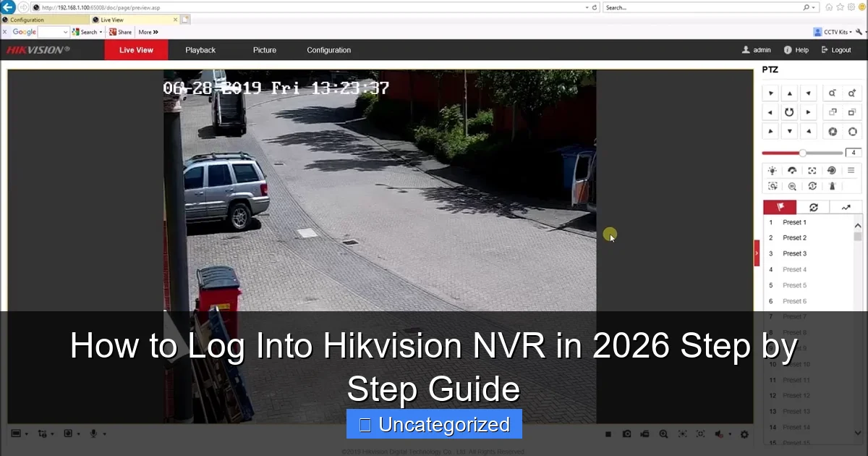Viewport: 868px width, 456px height.
Task: Start auxiliary focus from the PTZ panel
Action: coord(812,170)
